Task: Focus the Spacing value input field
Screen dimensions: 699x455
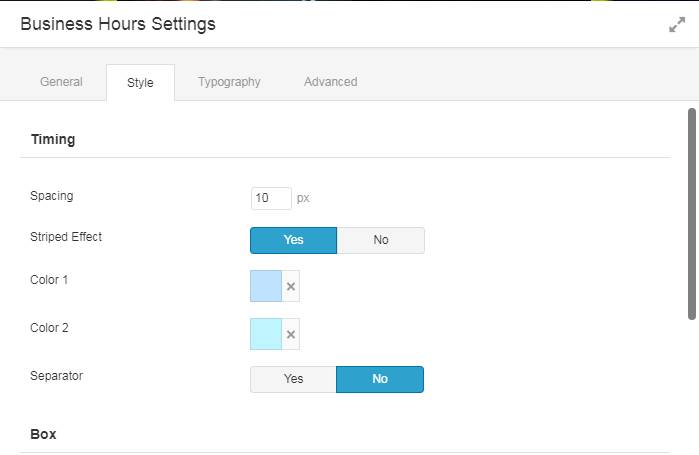Action: pyautogui.click(x=271, y=198)
